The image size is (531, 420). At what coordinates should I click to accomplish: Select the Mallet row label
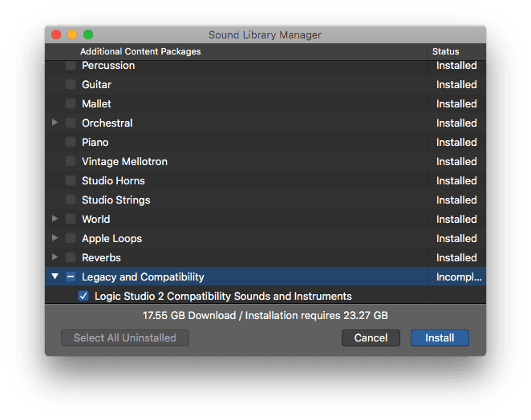click(96, 103)
